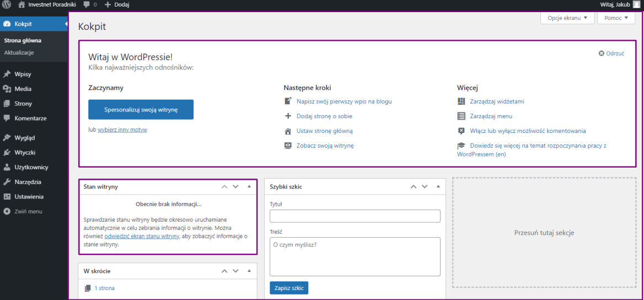Click the Media icon in sidebar

(x=7, y=89)
